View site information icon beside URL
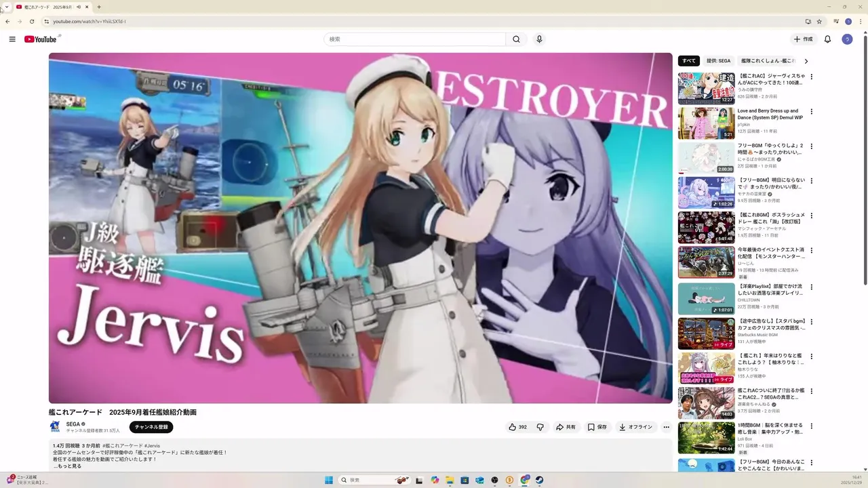 coord(46,21)
